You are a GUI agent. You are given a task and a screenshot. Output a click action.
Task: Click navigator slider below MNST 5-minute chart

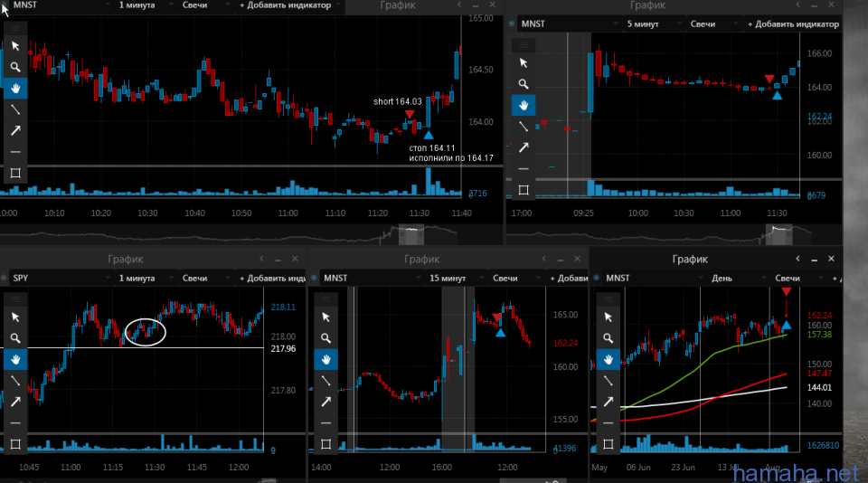(x=778, y=234)
